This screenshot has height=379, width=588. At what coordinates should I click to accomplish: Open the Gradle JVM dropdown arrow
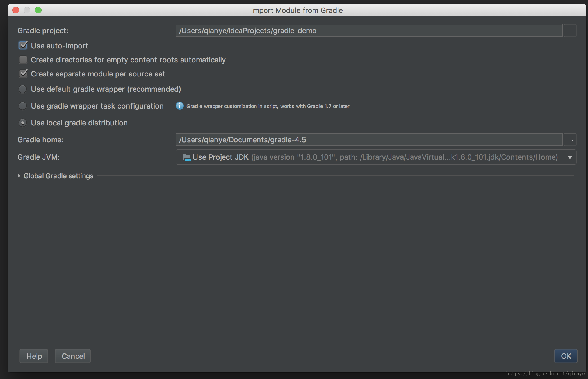pos(570,157)
